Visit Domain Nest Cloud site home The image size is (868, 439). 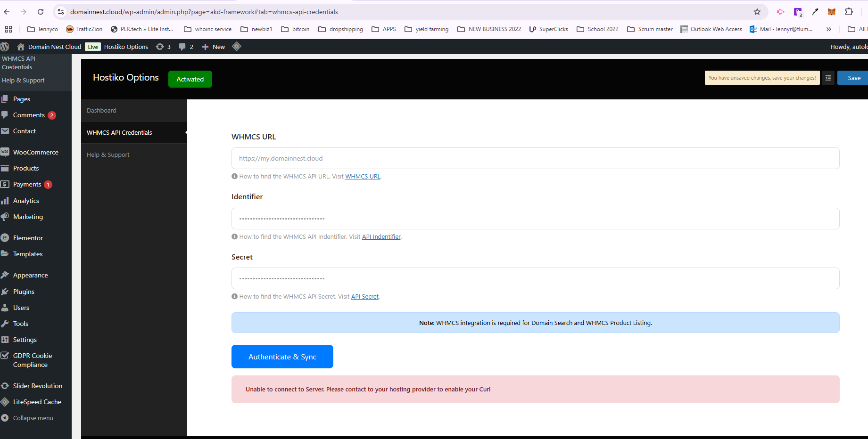[49, 47]
